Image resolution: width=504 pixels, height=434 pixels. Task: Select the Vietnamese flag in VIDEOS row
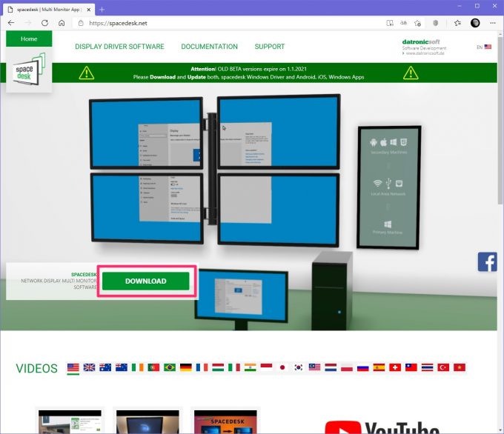[460, 367]
